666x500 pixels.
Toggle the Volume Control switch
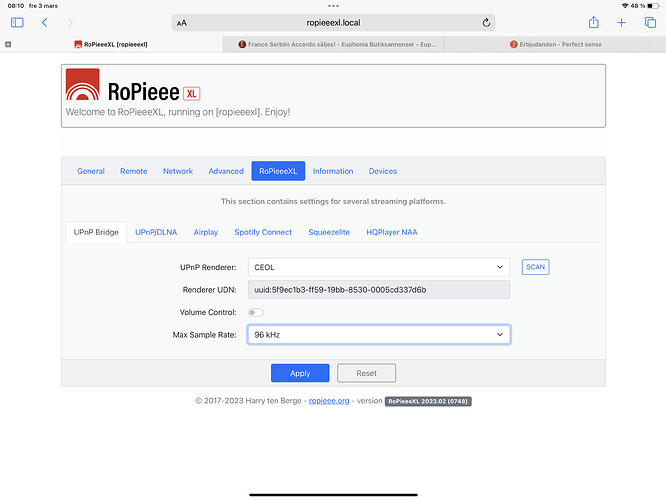(256, 312)
